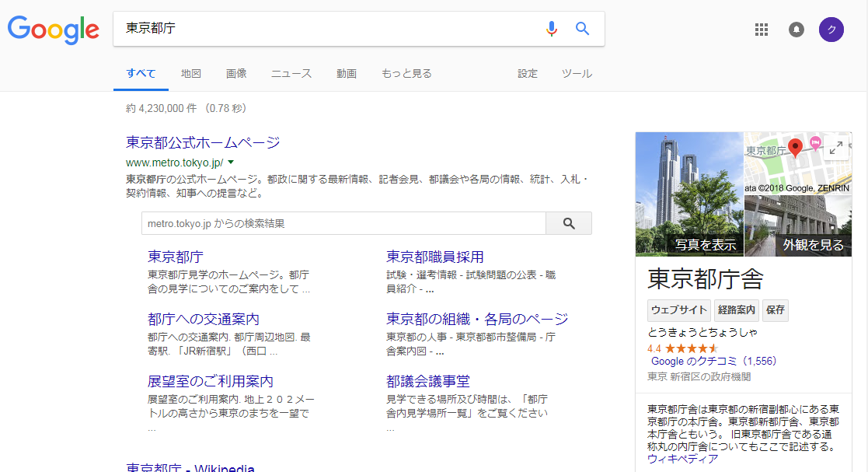Open ツール options
868x472 pixels.
click(577, 74)
